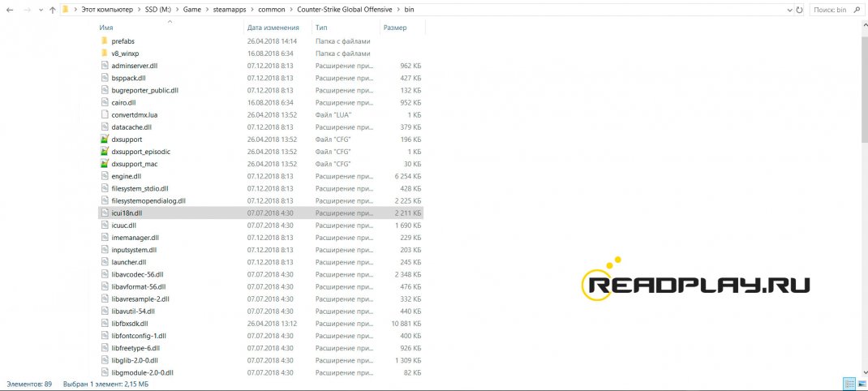Select filesystem_stdio.dll file icon

(104, 188)
